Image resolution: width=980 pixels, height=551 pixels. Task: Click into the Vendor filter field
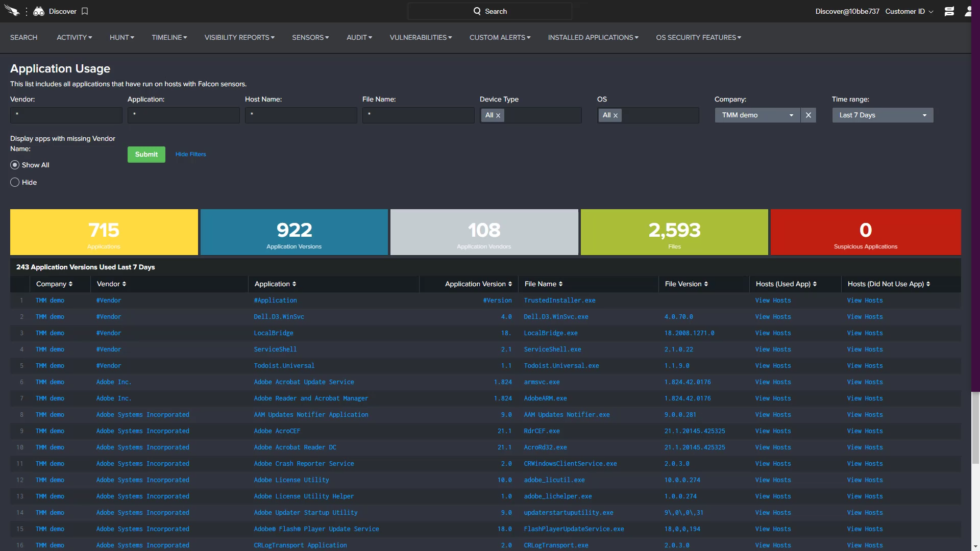pyautogui.click(x=66, y=115)
